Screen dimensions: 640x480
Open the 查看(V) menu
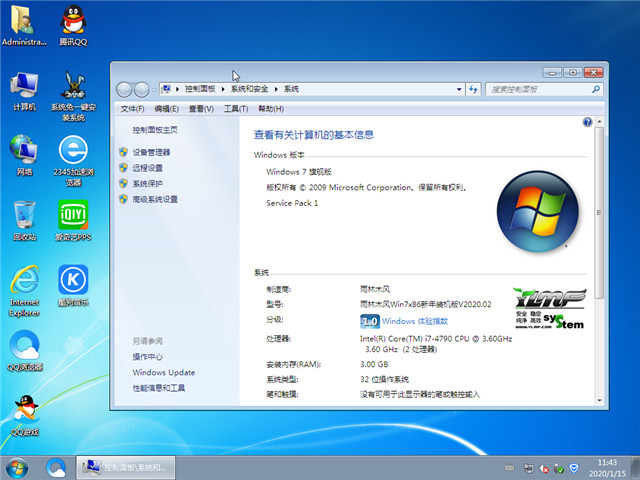[x=201, y=109]
